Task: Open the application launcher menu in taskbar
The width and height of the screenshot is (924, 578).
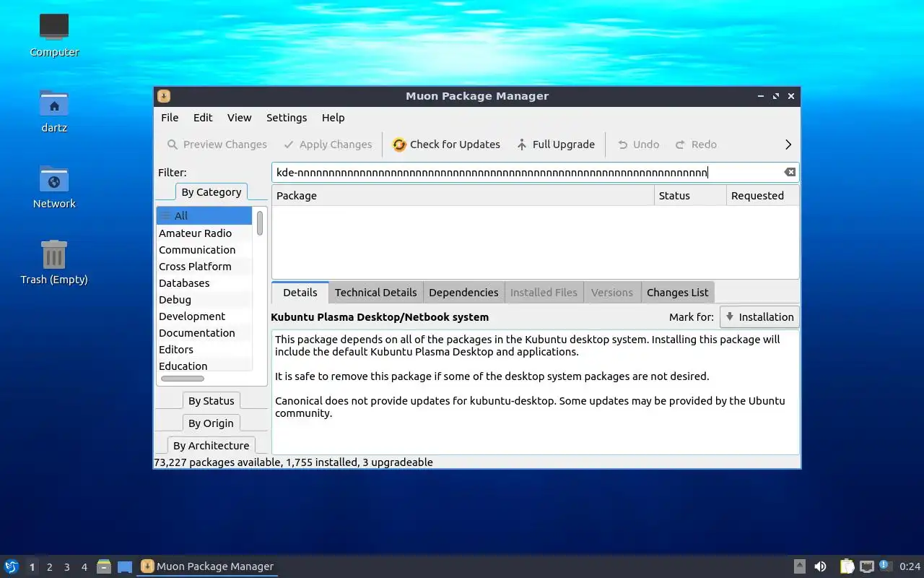Action: pyautogui.click(x=11, y=566)
